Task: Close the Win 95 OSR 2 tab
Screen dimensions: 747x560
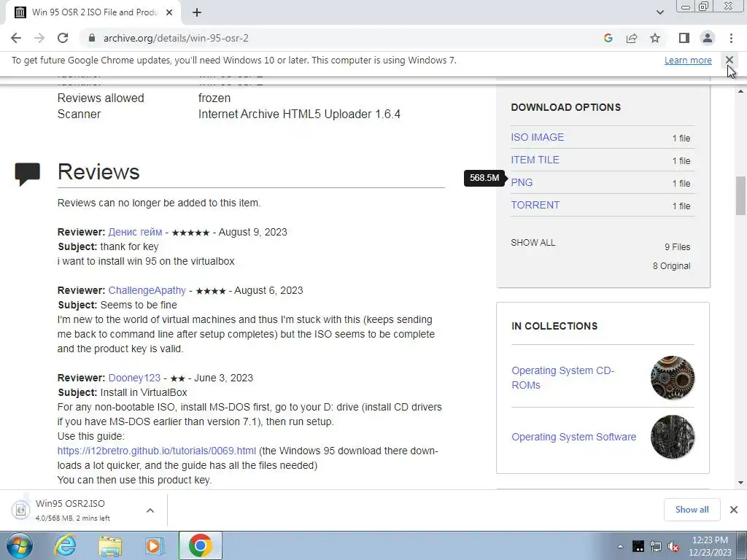Action: 169,12
